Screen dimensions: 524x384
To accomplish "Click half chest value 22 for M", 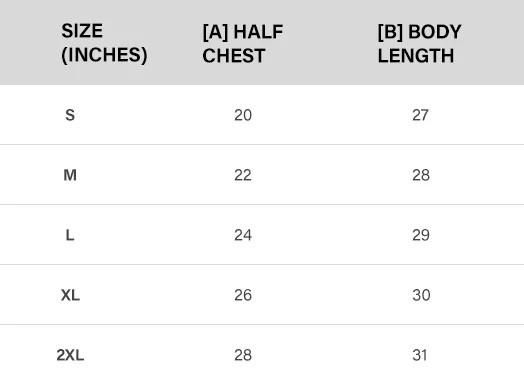I will point(243,175).
